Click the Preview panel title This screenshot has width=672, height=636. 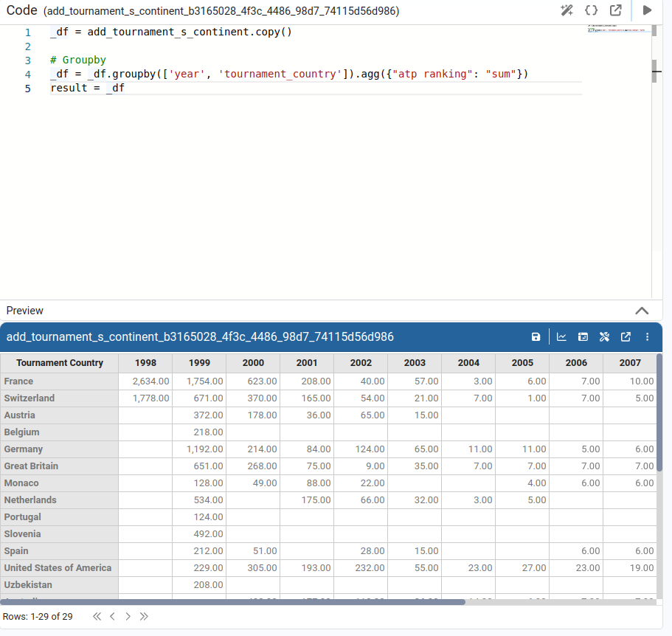tap(25, 311)
